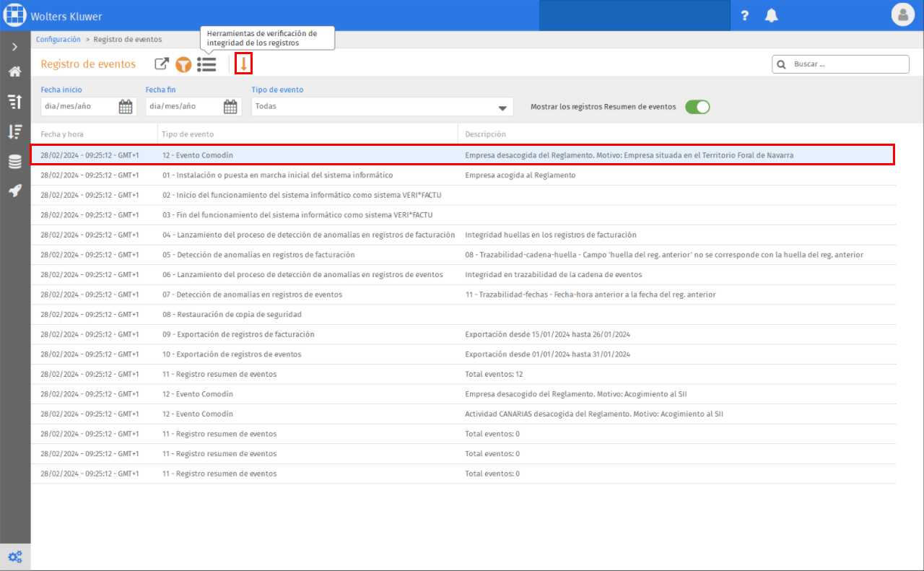This screenshot has height=571, width=924.
Task: Select '08 - Restauración de copia de seguridad' row
Action: (x=463, y=315)
